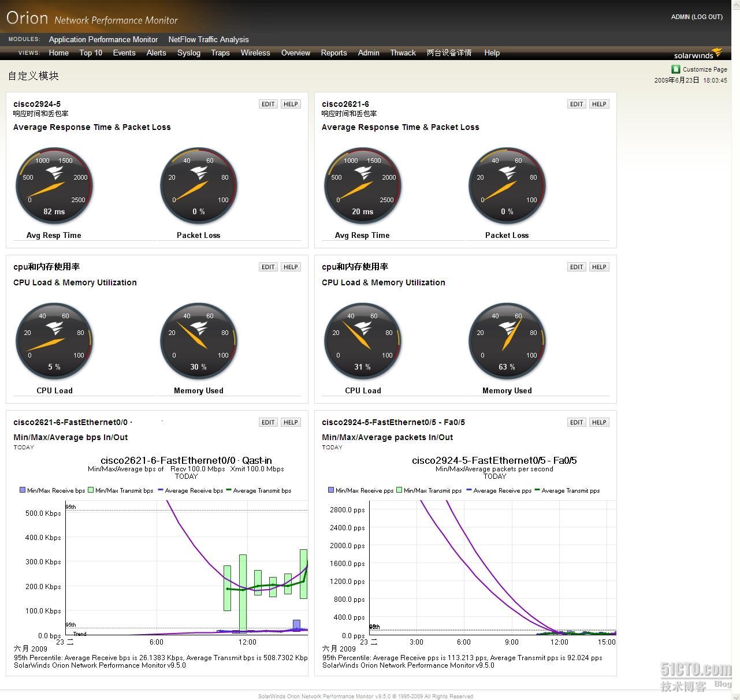
Task: Open the Overview view
Action: pyautogui.click(x=296, y=53)
